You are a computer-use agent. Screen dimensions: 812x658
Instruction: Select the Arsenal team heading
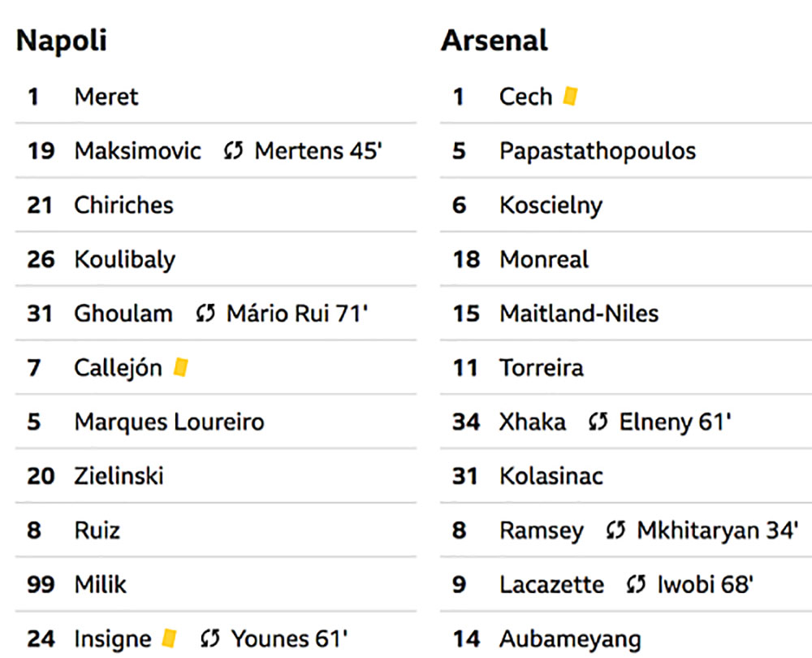coord(495,41)
